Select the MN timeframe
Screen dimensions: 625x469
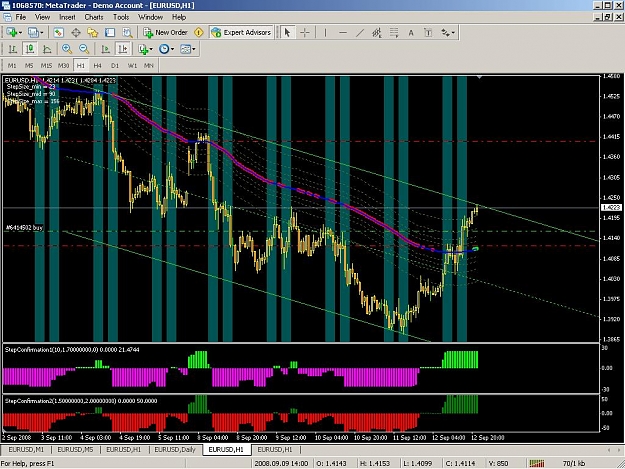149,65
